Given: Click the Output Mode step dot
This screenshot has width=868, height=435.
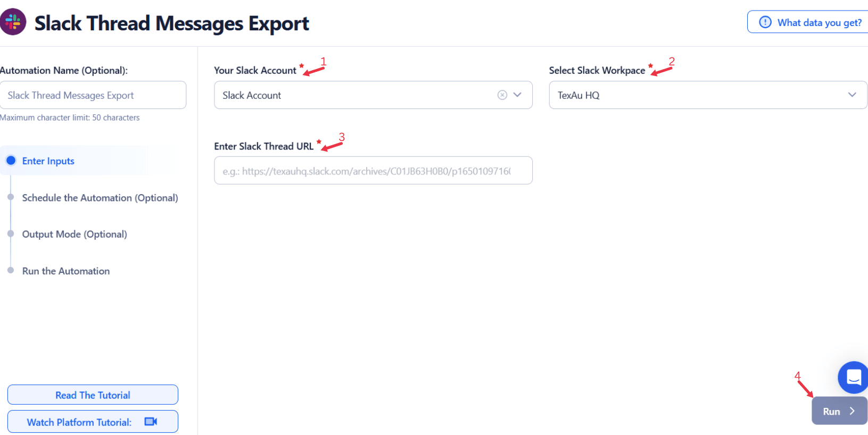Looking at the screenshot, I should (11, 234).
